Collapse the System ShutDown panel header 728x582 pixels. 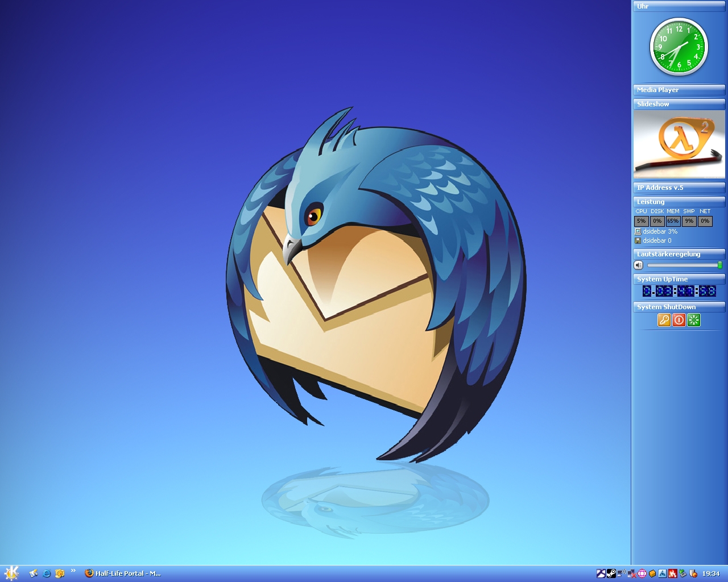679,307
